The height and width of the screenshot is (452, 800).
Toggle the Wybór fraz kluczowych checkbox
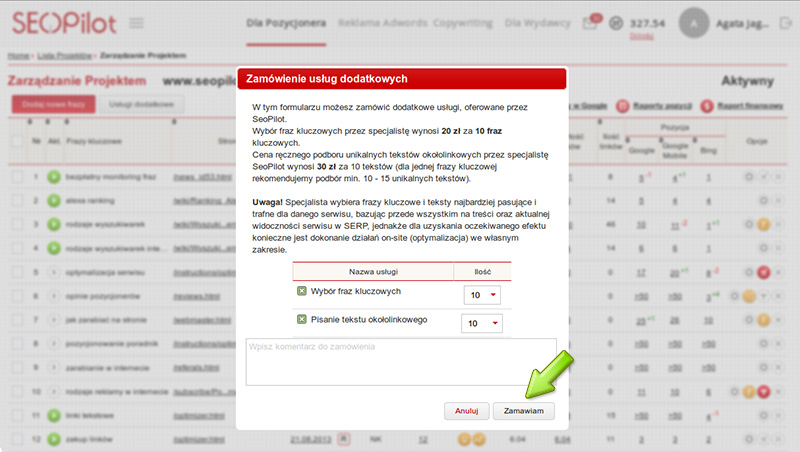tap(302, 291)
